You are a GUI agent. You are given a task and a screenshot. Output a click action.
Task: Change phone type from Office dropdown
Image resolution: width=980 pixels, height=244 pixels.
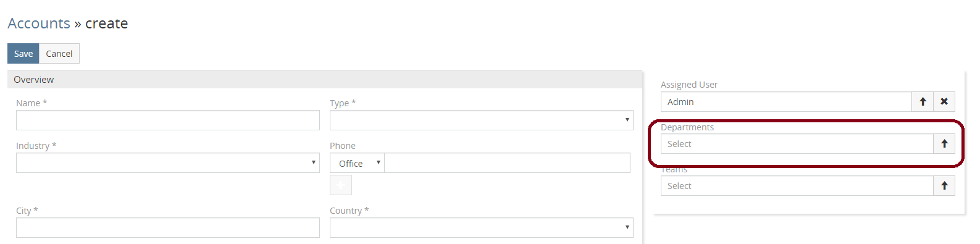pyautogui.click(x=357, y=163)
